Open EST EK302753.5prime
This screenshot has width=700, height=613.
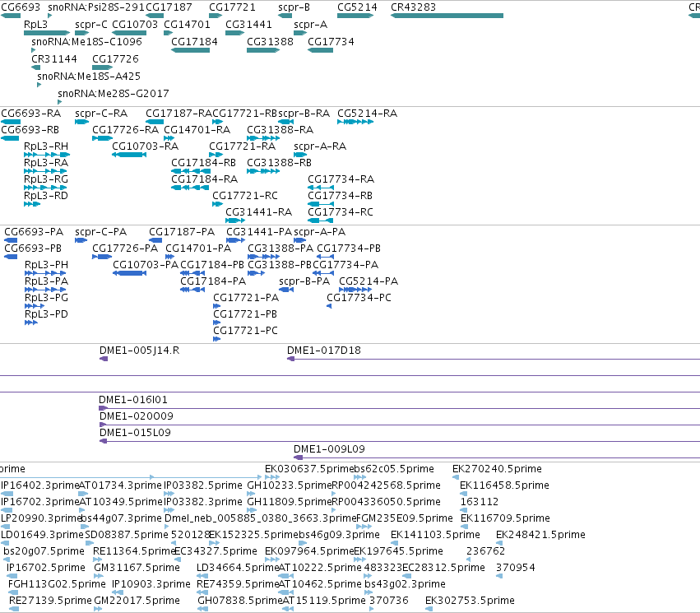coord(429,609)
